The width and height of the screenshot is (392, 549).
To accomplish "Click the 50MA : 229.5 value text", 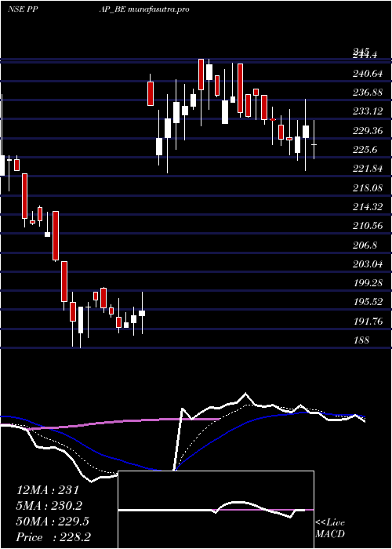I will click(53, 522).
